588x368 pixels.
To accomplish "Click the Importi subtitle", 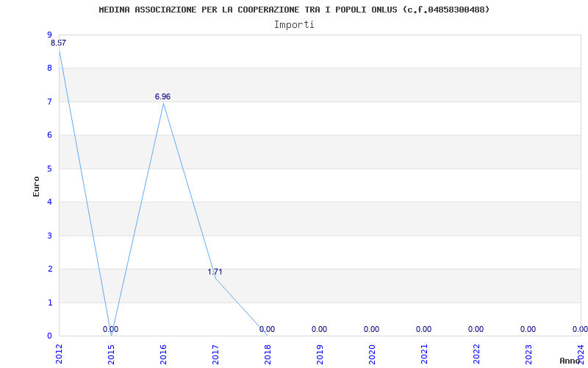I will point(294,25).
